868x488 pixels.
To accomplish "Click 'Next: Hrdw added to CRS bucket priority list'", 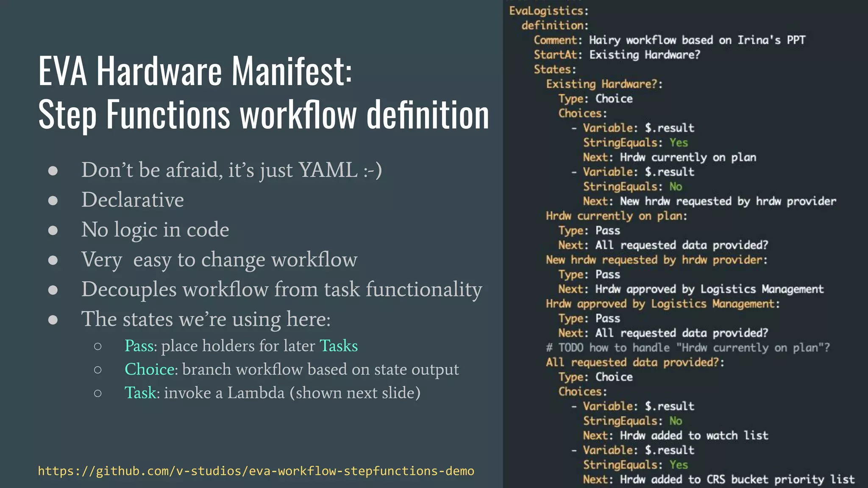I will [719, 480].
